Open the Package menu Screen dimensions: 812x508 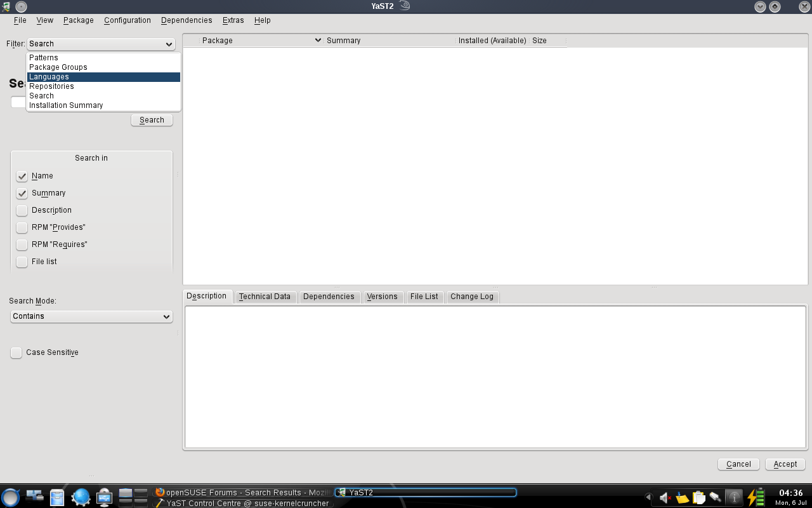[79, 20]
